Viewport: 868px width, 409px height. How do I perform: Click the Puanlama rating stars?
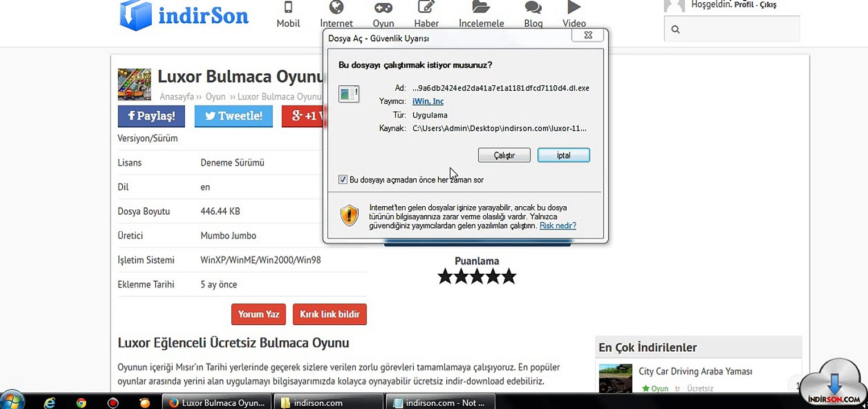(x=477, y=277)
